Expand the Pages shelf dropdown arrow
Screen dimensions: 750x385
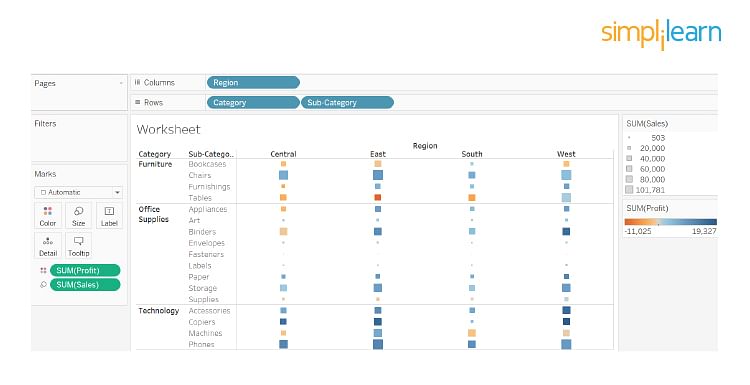point(121,84)
